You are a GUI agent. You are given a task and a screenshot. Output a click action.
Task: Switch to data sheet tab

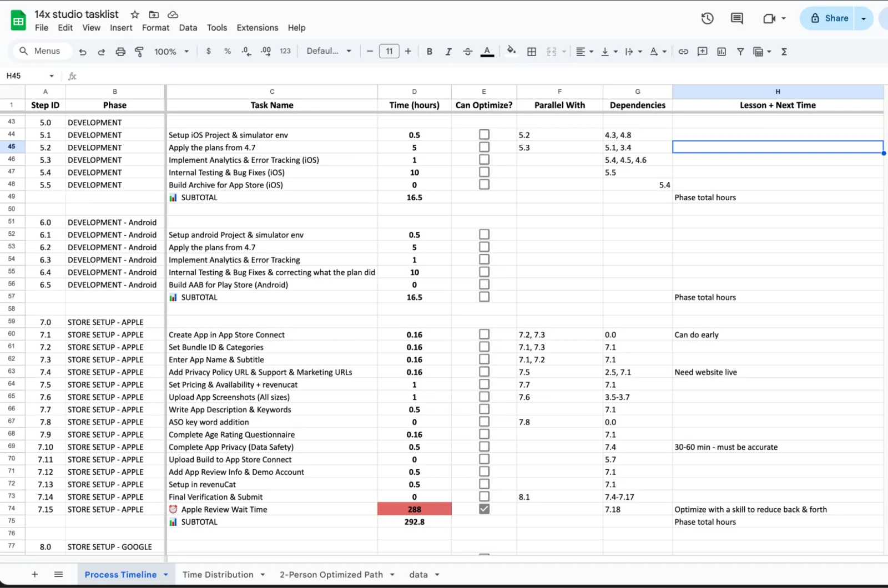pyautogui.click(x=418, y=575)
